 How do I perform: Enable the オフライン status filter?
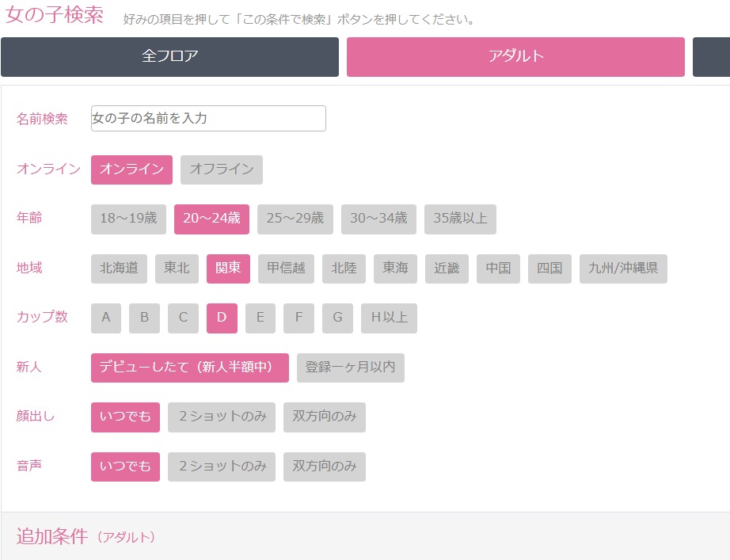222,170
